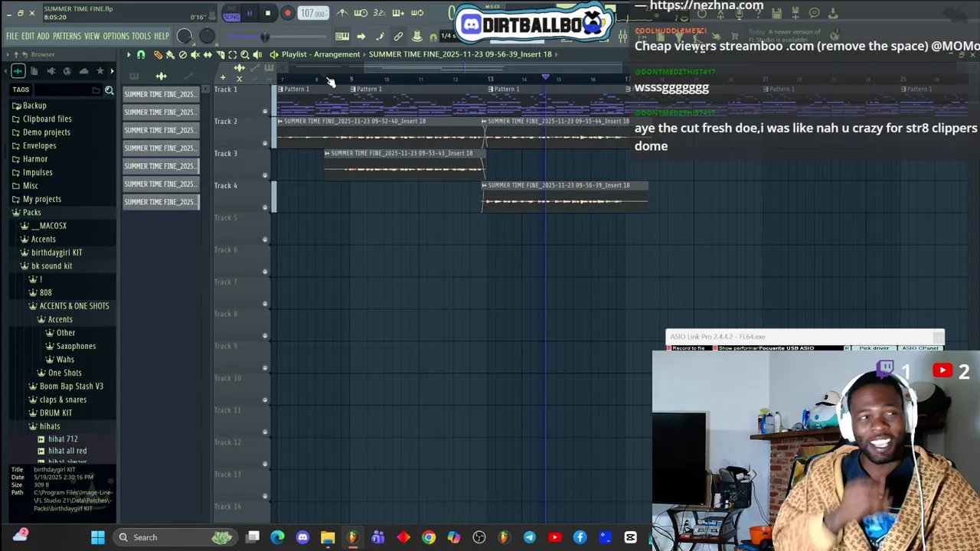This screenshot has height=551, width=980.
Task: Select the hihat all red sample
Action: (67, 451)
